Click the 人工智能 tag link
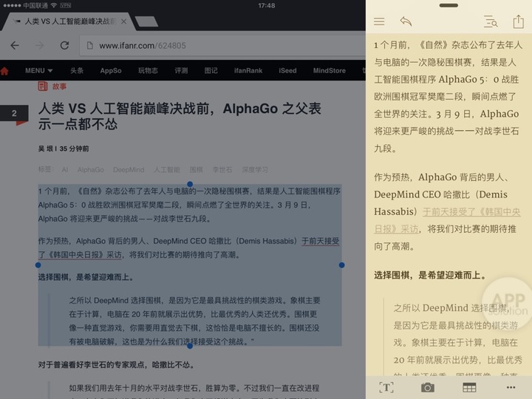Viewport: 532px width, 399px height. (x=166, y=169)
